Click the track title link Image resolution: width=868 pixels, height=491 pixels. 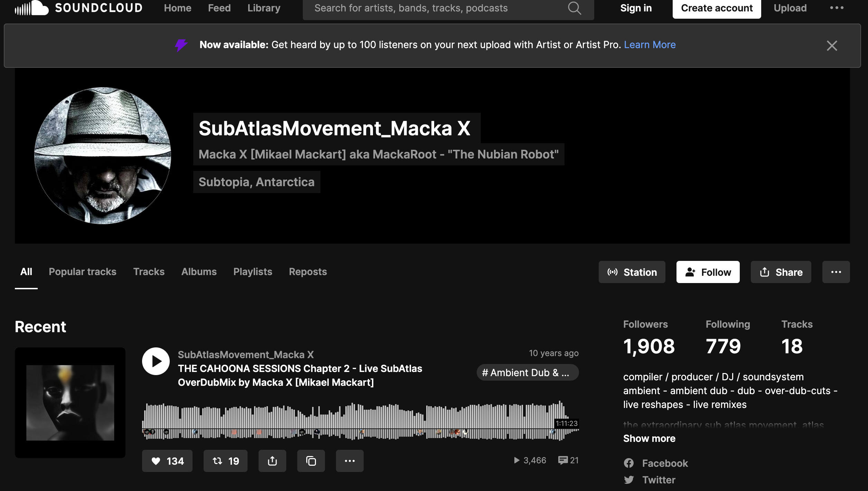coord(300,375)
